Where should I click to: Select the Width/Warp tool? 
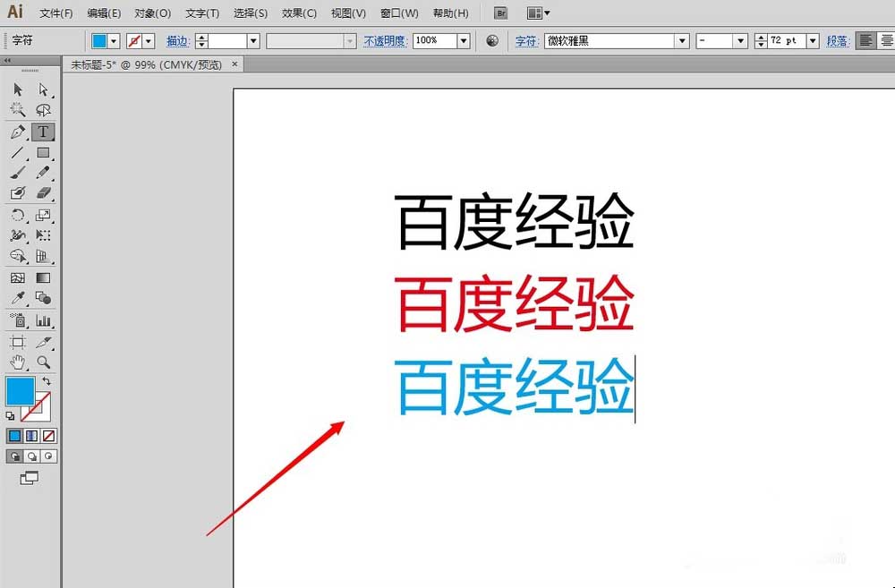pos(18,235)
